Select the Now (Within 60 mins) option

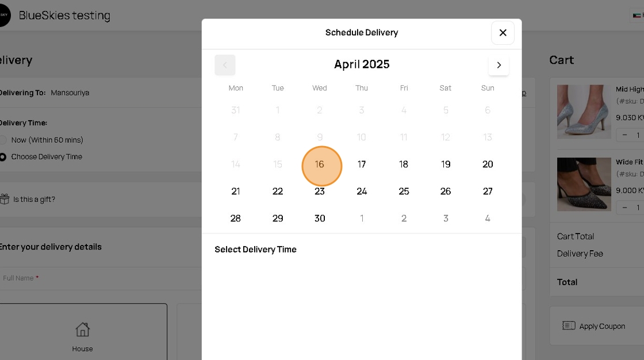pyautogui.click(x=3, y=140)
